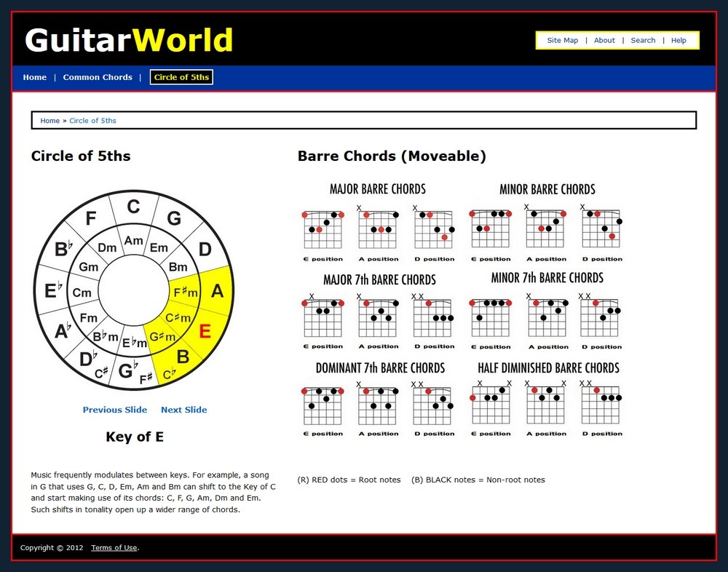Click the Copyright © 2012 footer text
The image size is (728, 572).
(52, 548)
